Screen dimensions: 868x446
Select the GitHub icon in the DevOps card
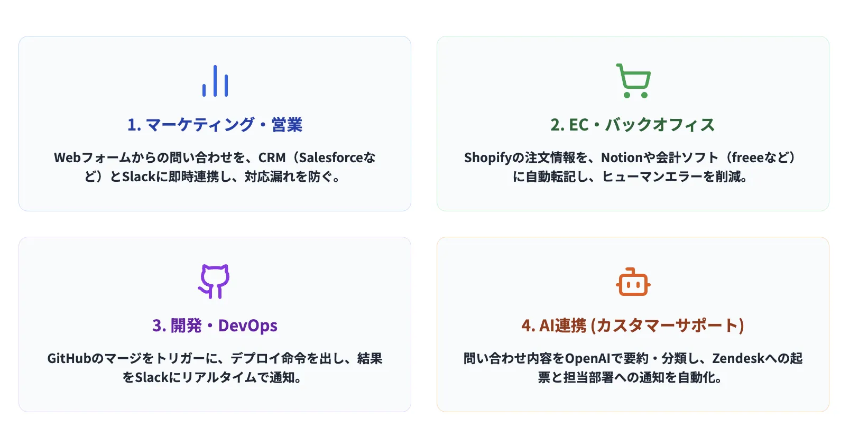pos(215,281)
